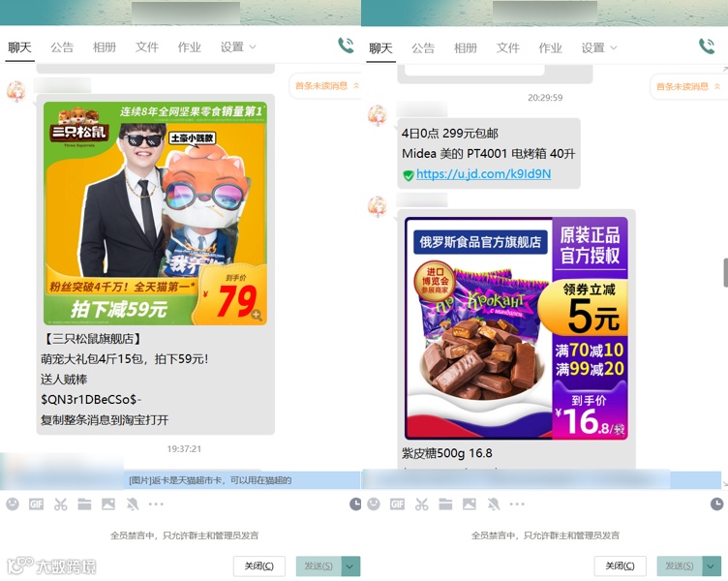Open emoji picker in left chat window
Screen dimensions: 728x581
click(x=13, y=504)
